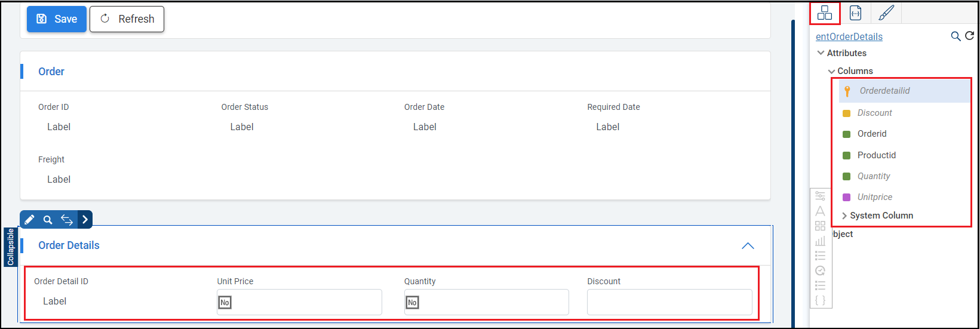
Task: Collapse the Order Details section with the chevron
Action: pyautogui.click(x=748, y=246)
